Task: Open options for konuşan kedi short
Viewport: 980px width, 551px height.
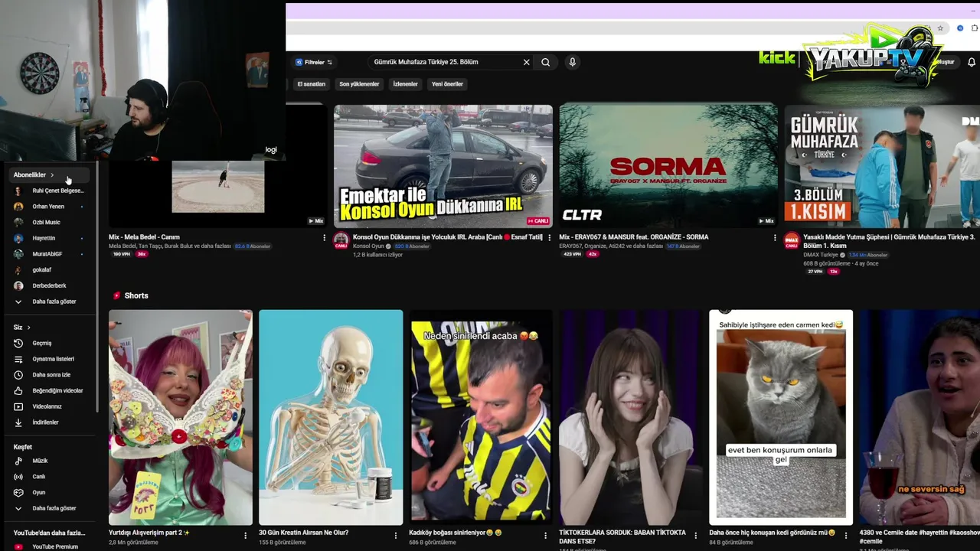Action: 846,535
